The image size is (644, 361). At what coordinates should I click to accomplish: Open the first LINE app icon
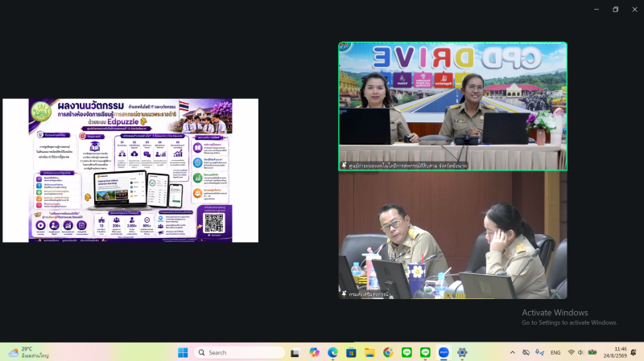407,352
